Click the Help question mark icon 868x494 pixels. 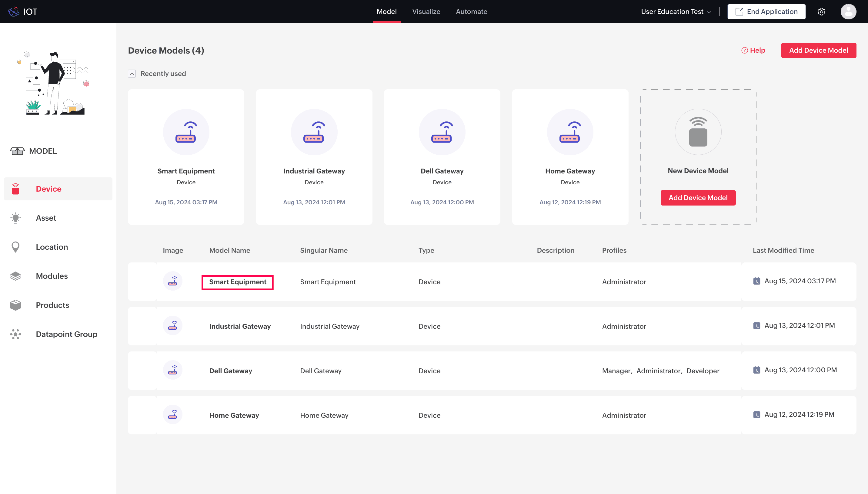tap(744, 51)
